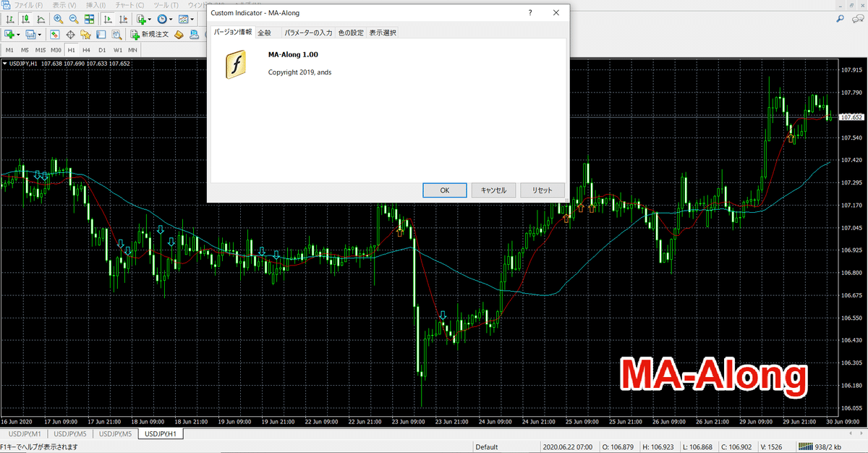Image resolution: width=868 pixels, height=453 pixels.
Task: Zoom out of the chart
Action: click(x=73, y=19)
